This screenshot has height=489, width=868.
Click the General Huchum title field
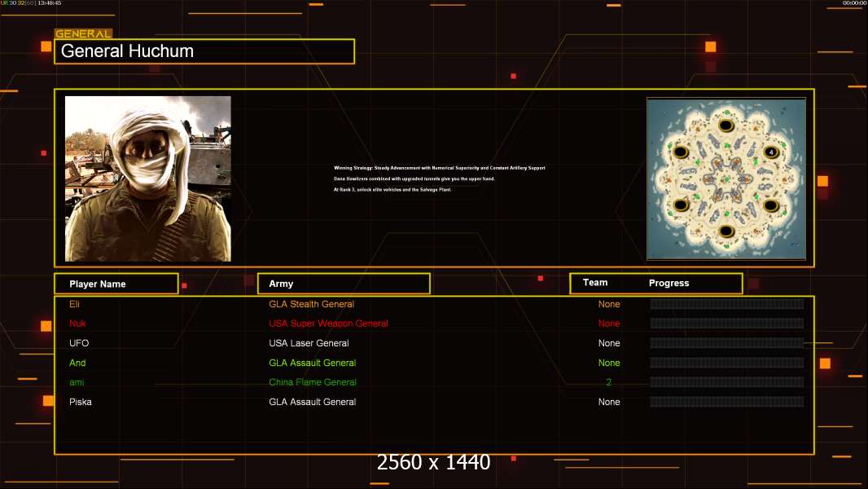point(204,51)
